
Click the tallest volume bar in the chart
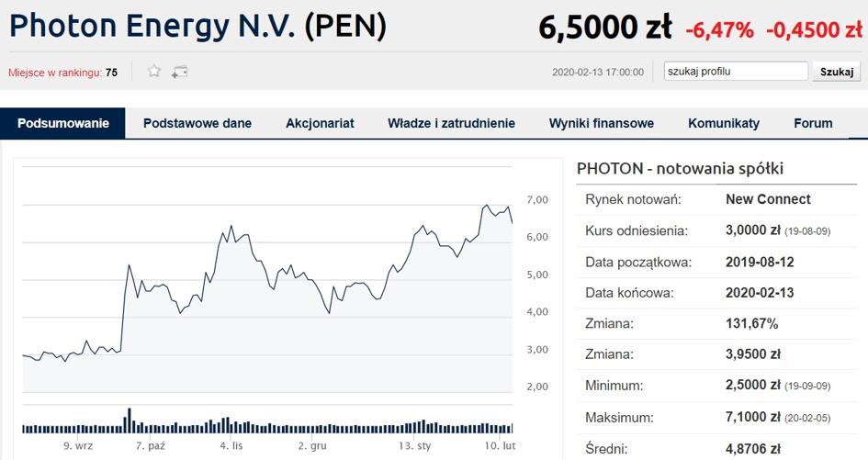pos(130,420)
